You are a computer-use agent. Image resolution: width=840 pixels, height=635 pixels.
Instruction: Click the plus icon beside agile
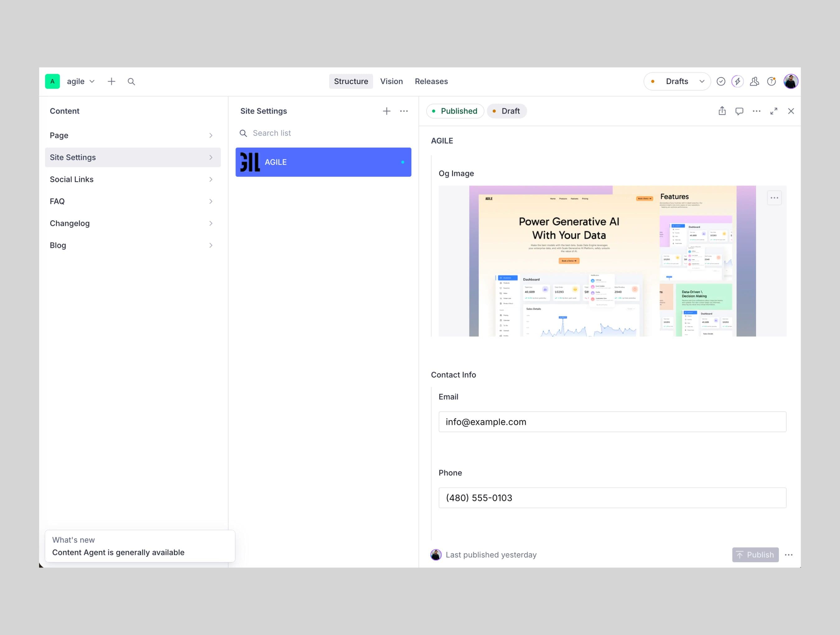click(x=111, y=81)
